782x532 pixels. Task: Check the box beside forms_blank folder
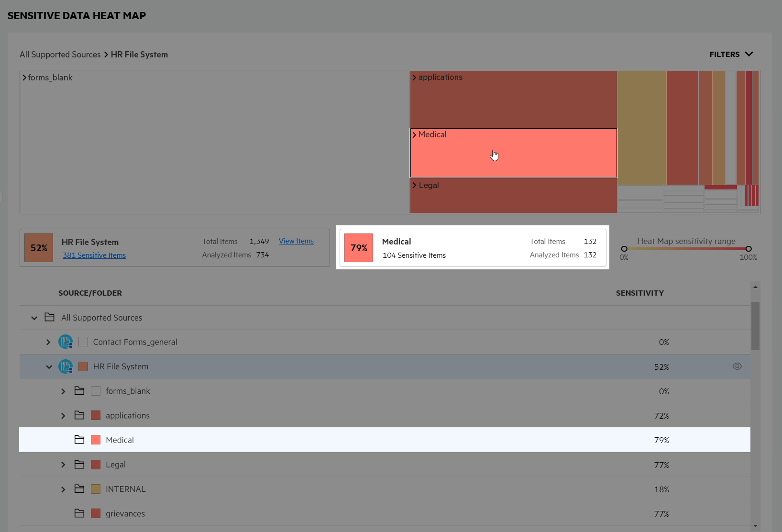[x=96, y=391]
